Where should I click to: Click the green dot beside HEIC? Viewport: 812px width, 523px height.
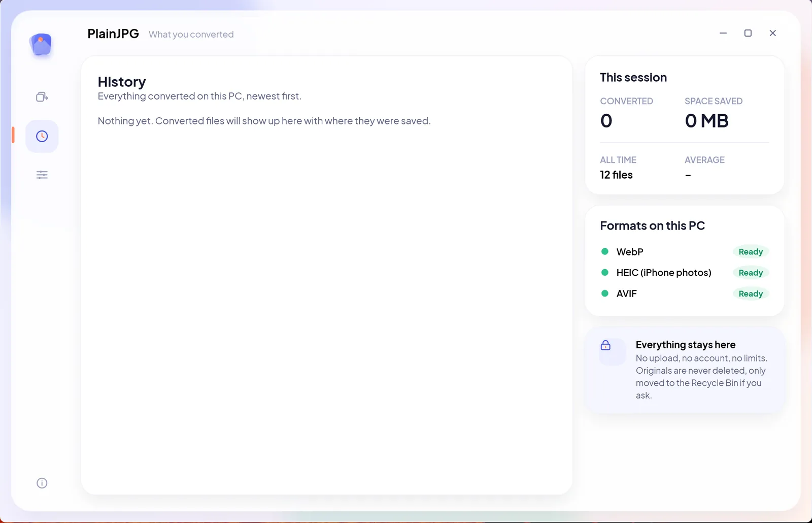click(x=605, y=272)
